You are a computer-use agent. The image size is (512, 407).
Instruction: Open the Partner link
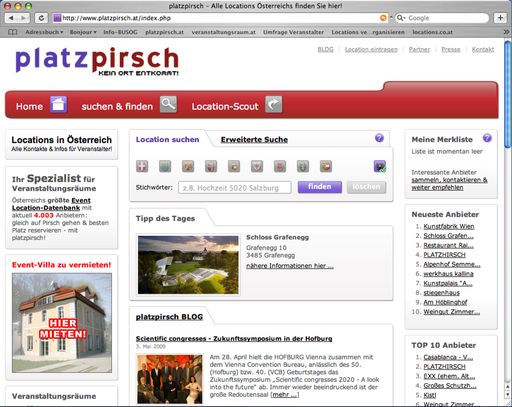(x=419, y=49)
